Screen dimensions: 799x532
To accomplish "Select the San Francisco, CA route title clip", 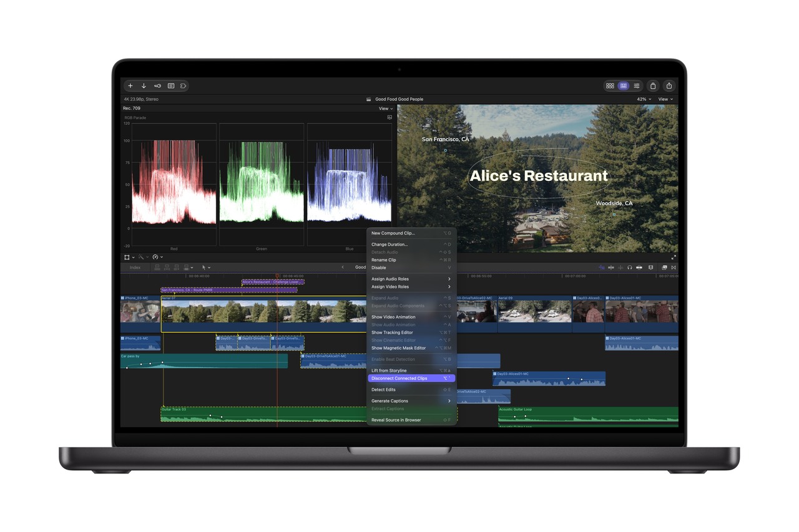I will 228,290.
